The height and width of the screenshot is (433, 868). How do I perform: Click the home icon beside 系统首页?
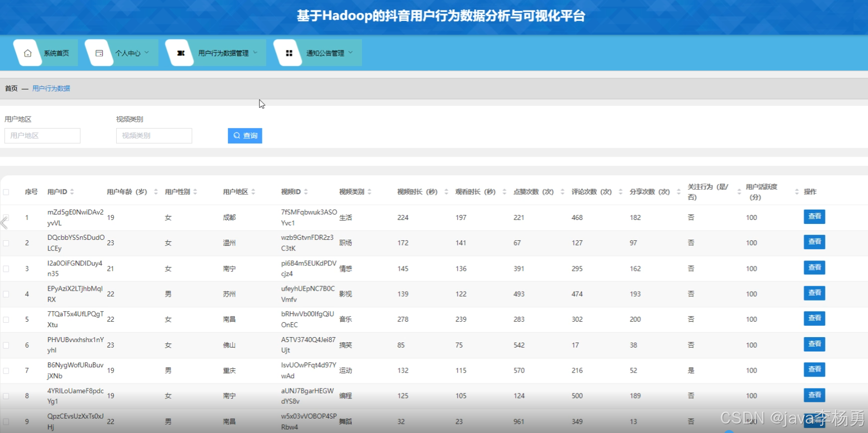tap(28, 53)
